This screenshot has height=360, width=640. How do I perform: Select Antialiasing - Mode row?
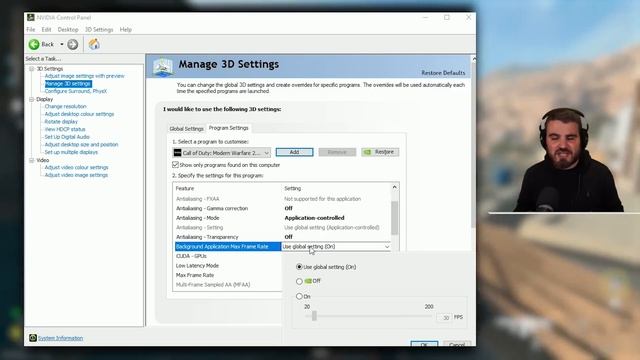point(282,218)
